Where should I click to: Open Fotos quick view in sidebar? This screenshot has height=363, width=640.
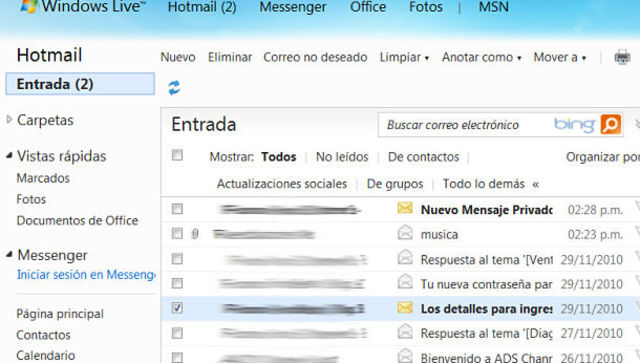(31, 199)
